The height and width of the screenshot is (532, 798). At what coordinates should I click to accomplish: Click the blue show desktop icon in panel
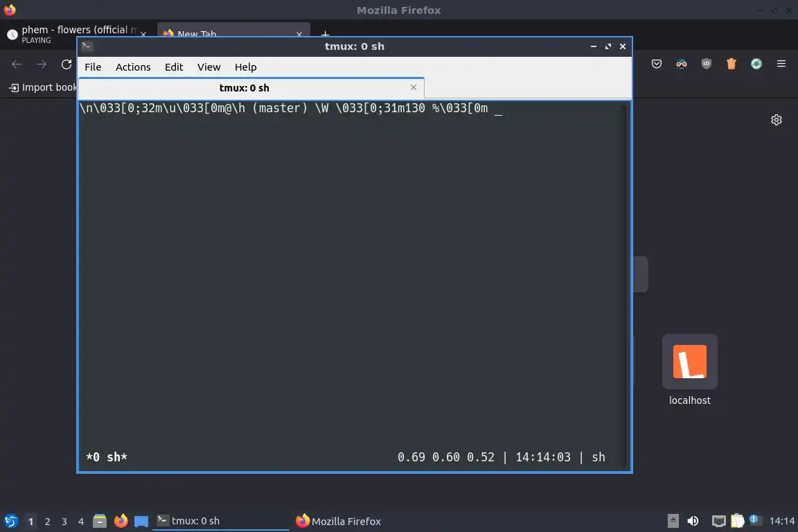pyautogui.click(x=141, y=521)
